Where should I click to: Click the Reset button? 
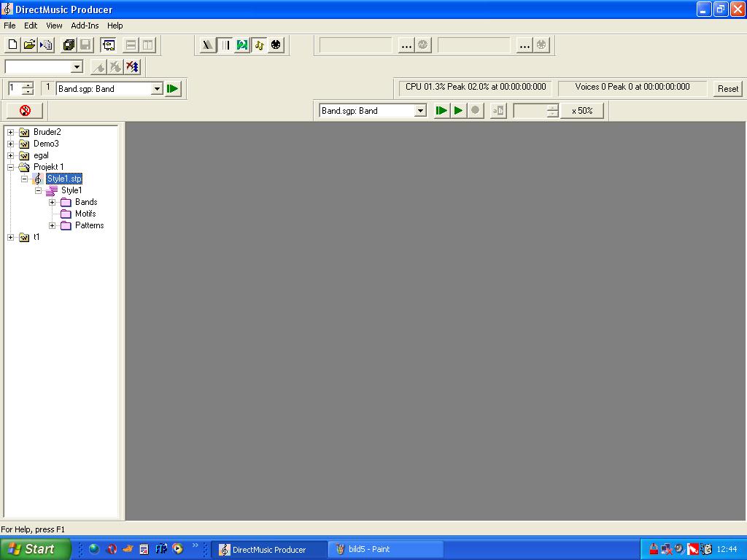pos(727,89)
